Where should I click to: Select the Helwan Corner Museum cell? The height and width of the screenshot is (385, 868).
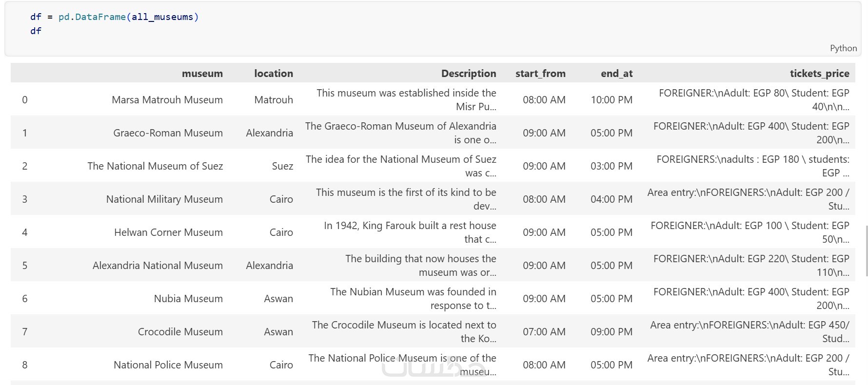[168, 232]
